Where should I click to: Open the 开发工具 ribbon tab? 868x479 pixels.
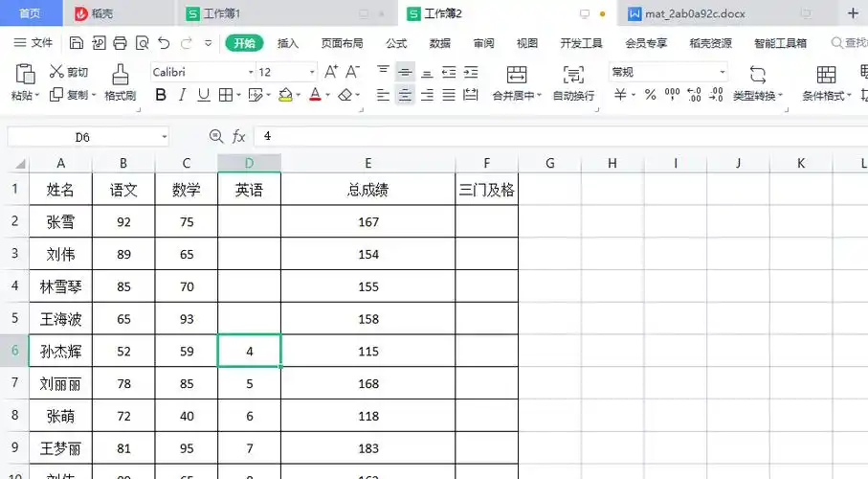click(x=581, y=43)
